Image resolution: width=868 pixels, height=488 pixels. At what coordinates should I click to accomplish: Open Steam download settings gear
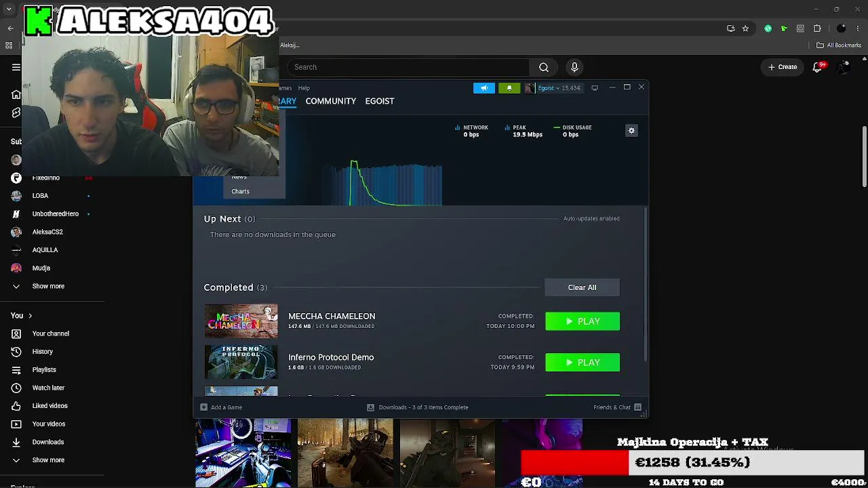coord(631,130)
